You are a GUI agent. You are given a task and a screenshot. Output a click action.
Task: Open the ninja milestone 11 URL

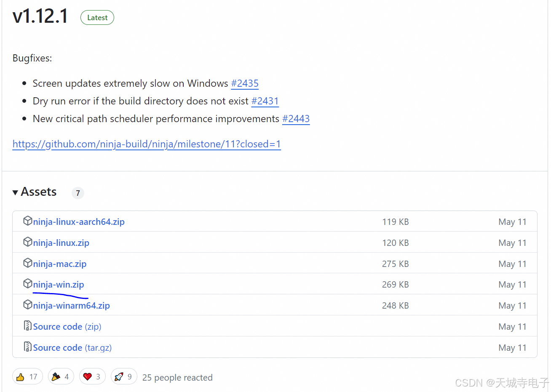coord(147,144)
